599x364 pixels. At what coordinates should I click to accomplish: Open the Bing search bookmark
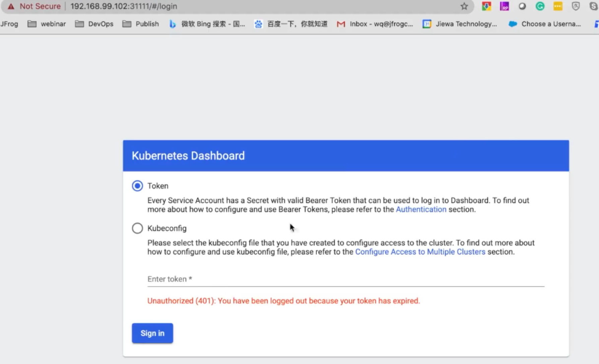click(x=207, y=24)
